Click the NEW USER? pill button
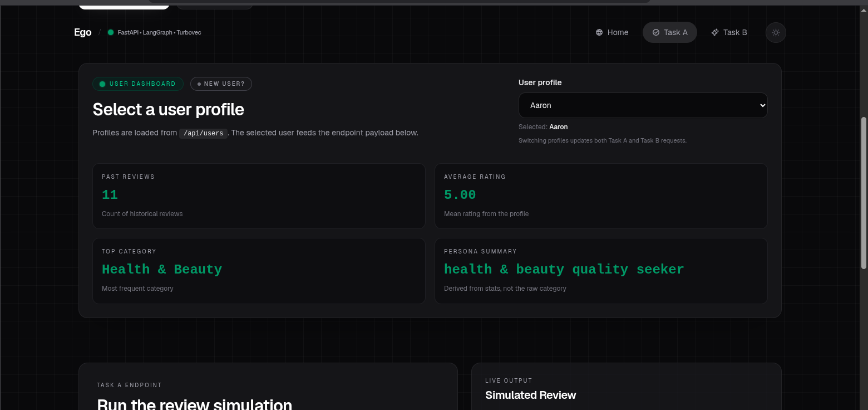 pyautogui.click(x=221, y=84)
